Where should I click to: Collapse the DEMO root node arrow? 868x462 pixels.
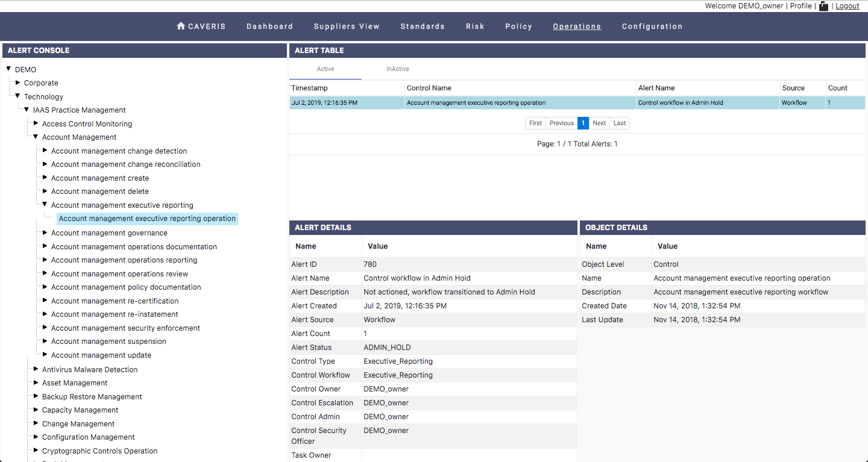click(8, 69)
